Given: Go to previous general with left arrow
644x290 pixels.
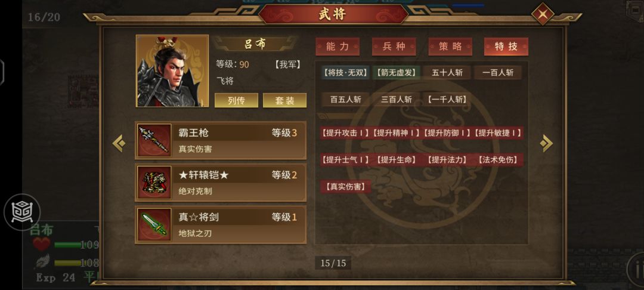Looking at the screenshot, I should coord(119,143).
